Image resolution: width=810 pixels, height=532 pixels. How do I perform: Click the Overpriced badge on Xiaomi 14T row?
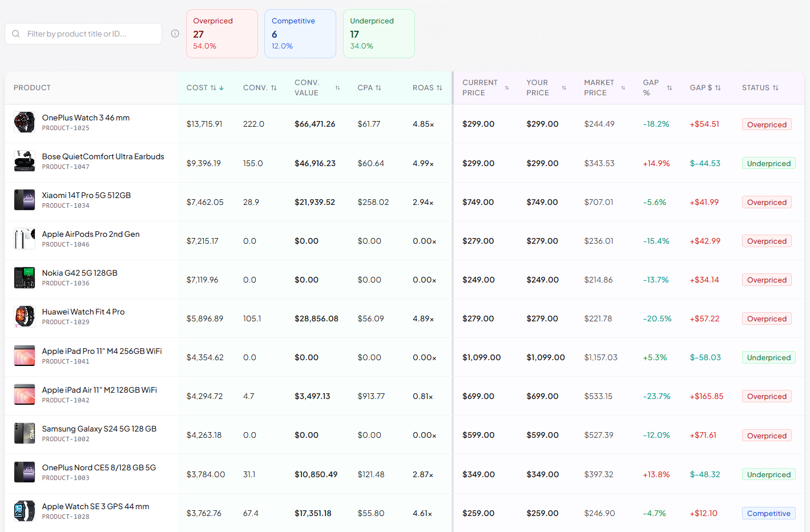pyautogui.click(x=767, y=201)
